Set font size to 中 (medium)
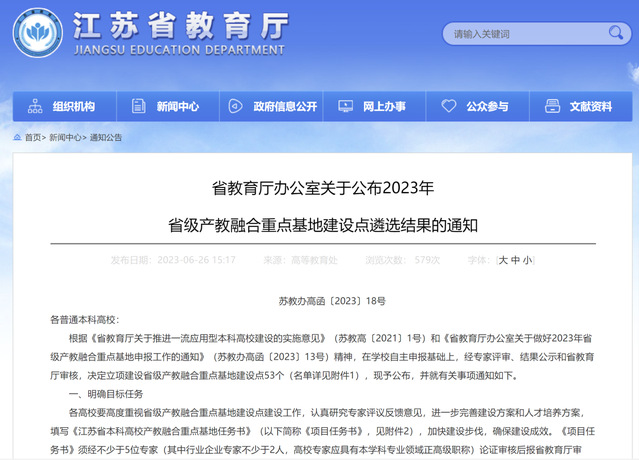Image resolution: width=639 pixels, height=460 pixels. tap(515, 260)
